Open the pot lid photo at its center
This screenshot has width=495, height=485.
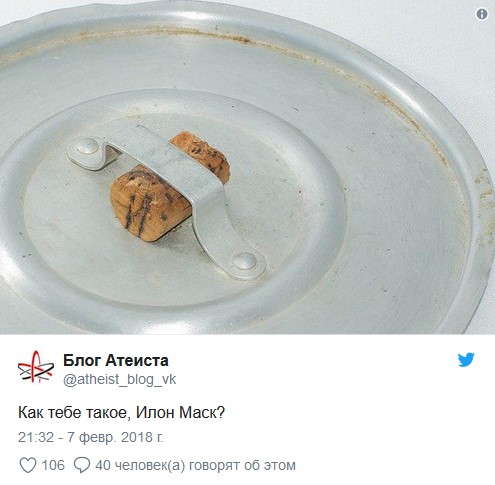(247, 167)
